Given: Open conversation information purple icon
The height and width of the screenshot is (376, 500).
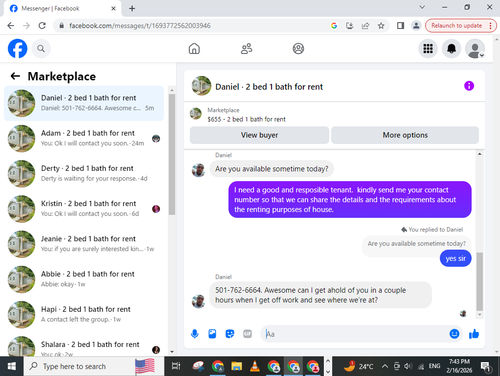Looking at the screenshot, I should pos(469,86).
